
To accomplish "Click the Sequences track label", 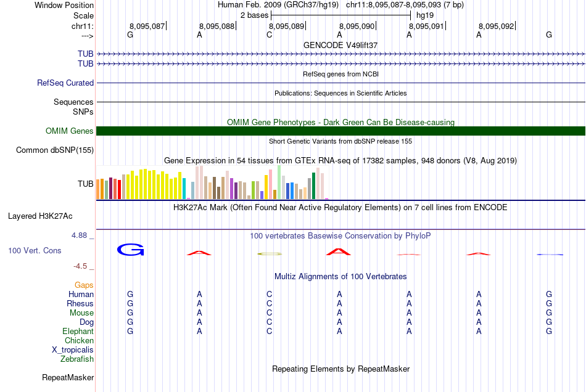I will click(x=73, y=102).
